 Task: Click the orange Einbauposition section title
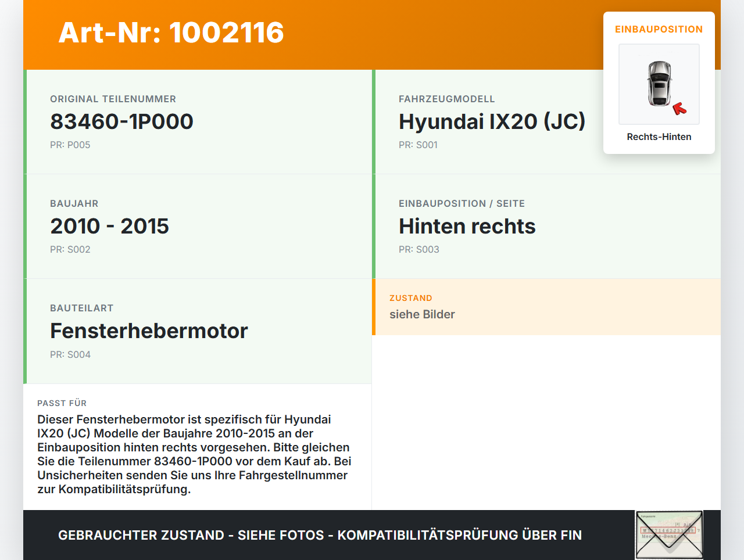659,29
